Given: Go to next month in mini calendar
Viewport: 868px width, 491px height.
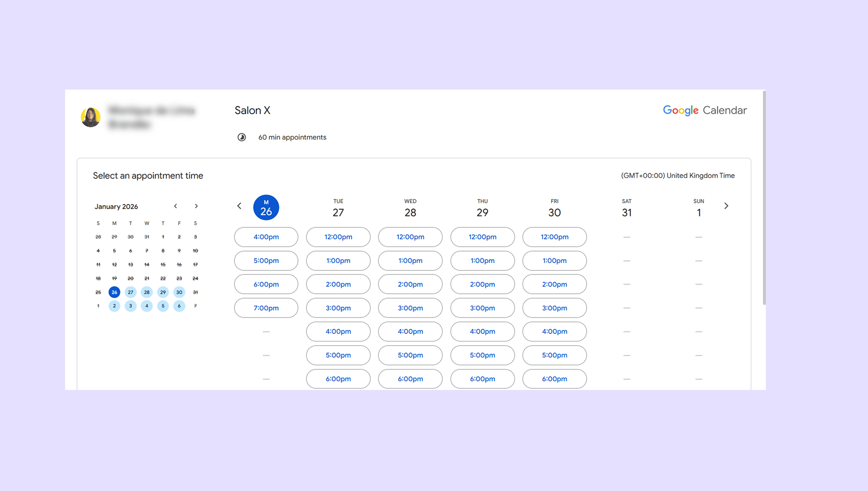Looking at the screenshot, I should pyautogui.click(x=196, y=206).
